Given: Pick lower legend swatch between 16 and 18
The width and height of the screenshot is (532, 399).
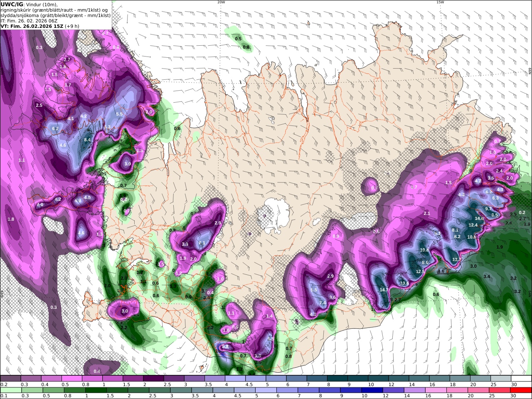Looking at the screenshot, I should click(436, 390).
